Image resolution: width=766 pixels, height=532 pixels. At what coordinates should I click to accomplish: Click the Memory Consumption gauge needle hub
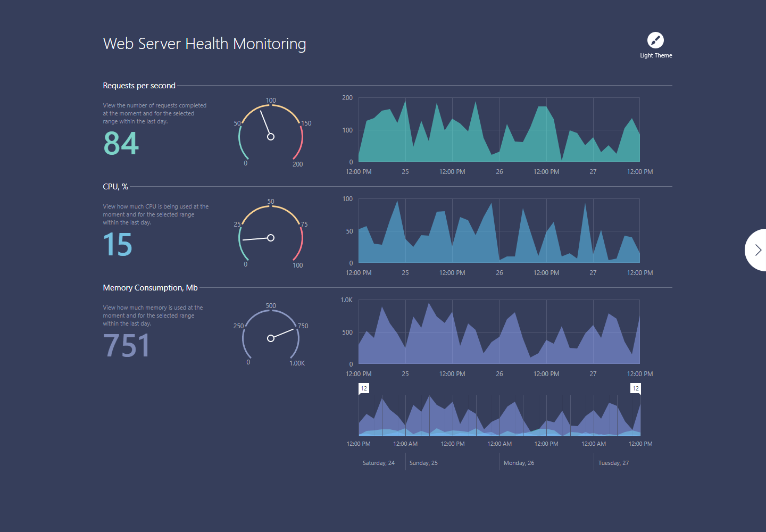coord(271,338)
